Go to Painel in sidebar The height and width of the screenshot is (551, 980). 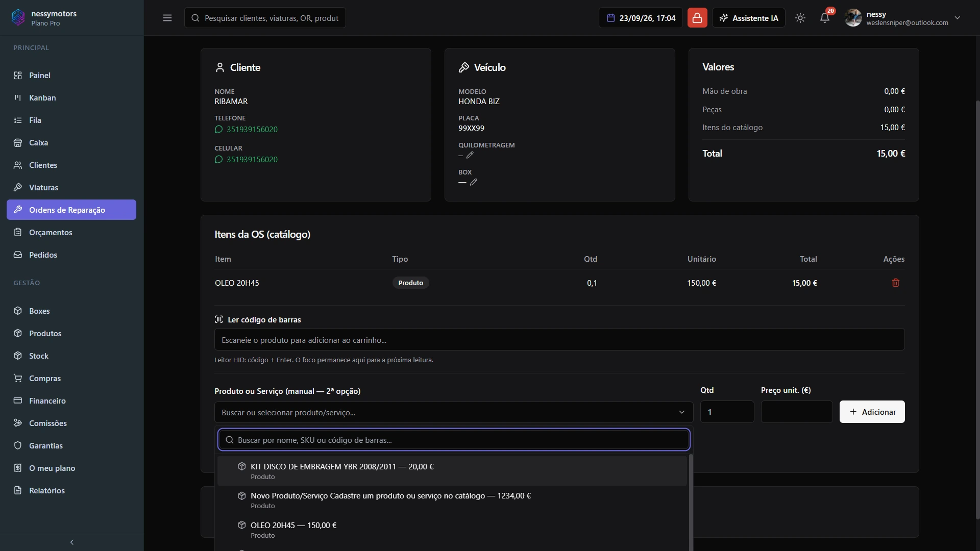tap(71, 76)
